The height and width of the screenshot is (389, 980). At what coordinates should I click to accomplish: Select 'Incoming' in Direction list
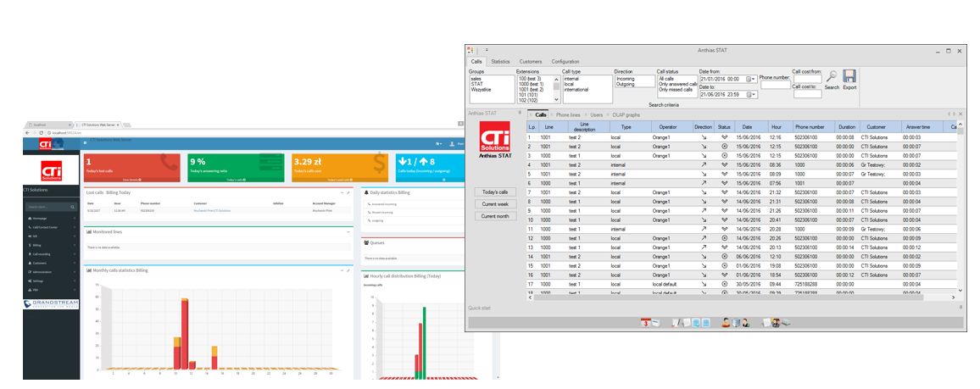[x=625, y=80]
